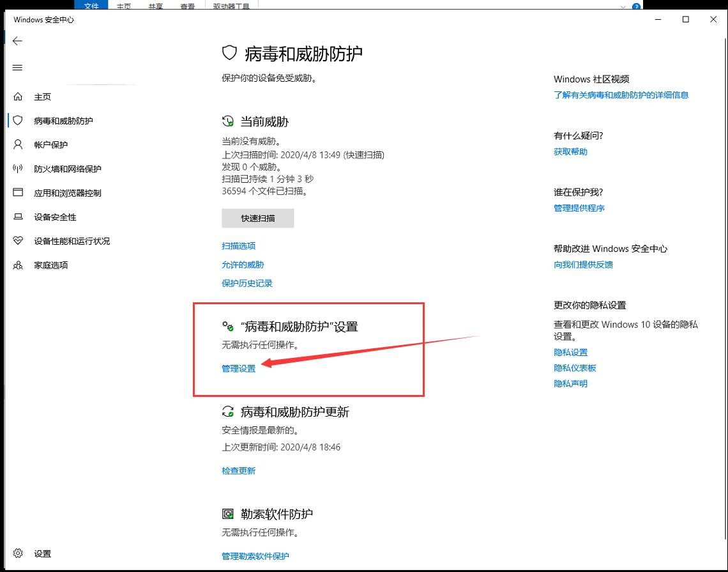Screen dimensions: 728x572
Task: Click the text "当前没有威胁。"
Action: (251, 141)
